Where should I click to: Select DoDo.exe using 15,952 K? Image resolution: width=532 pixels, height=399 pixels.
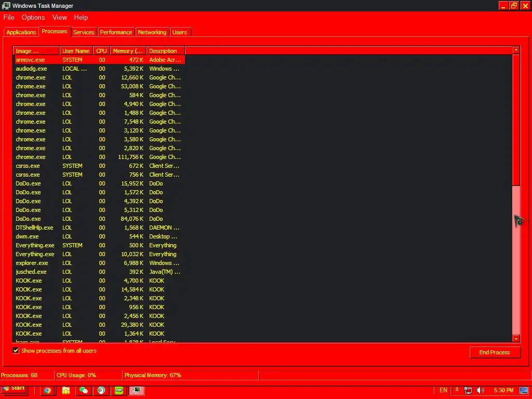tap(99, 183)
